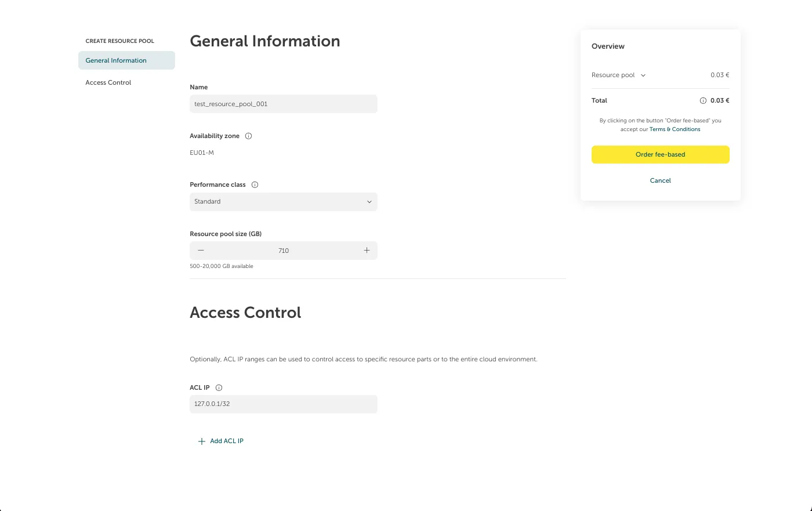Click the Performance class info icon

[x=255, y=185]
